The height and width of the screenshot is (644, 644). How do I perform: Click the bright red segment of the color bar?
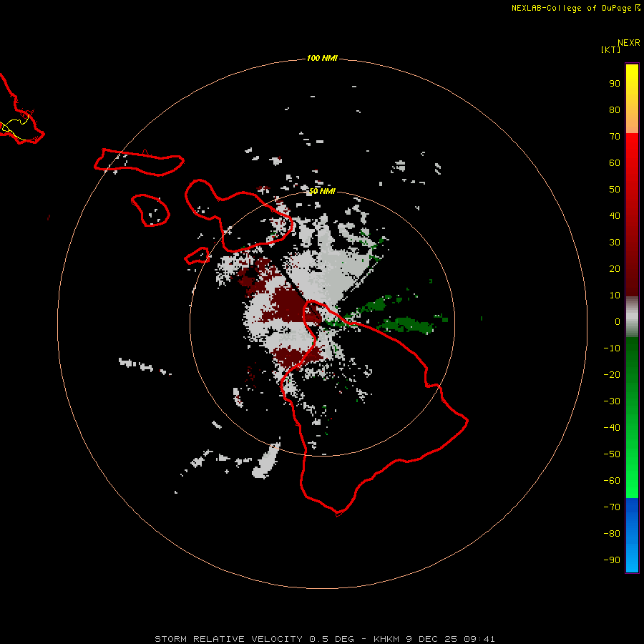point(632,215)
